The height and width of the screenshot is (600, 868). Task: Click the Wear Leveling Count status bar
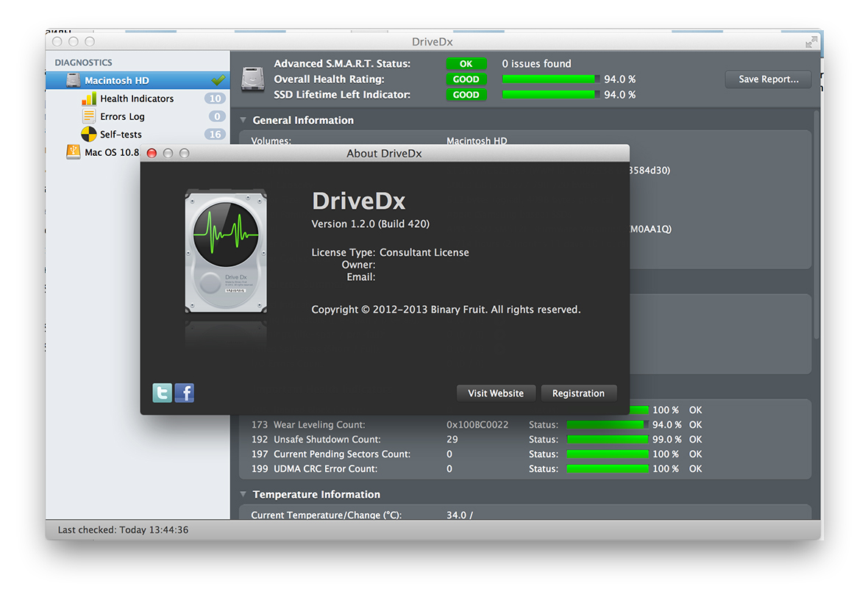coord(608,424)
